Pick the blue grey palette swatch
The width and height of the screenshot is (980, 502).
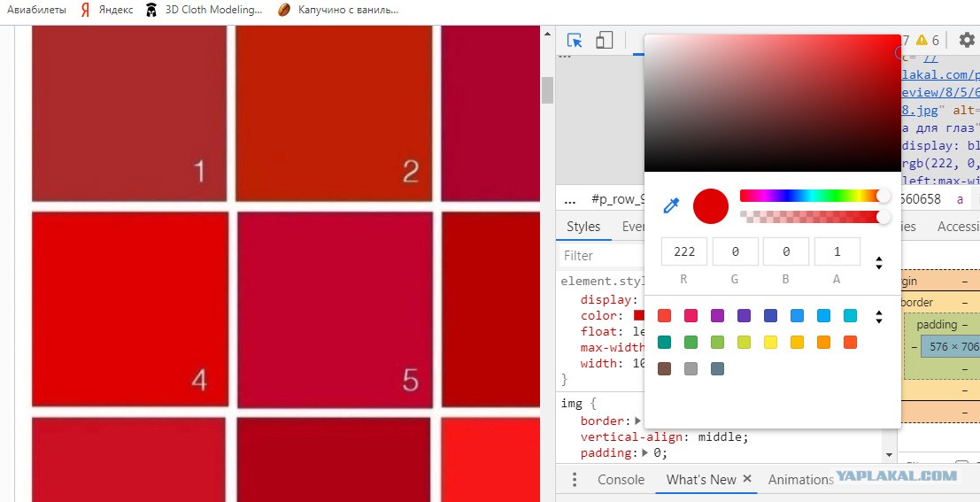point(717,369)
